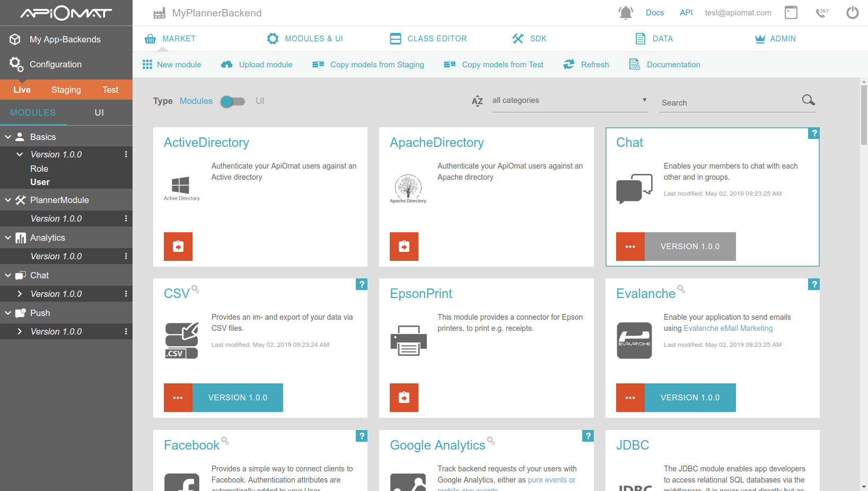Open the Evalanche module three-dots menu
868x491 pixels.
(x=630, y=398)
